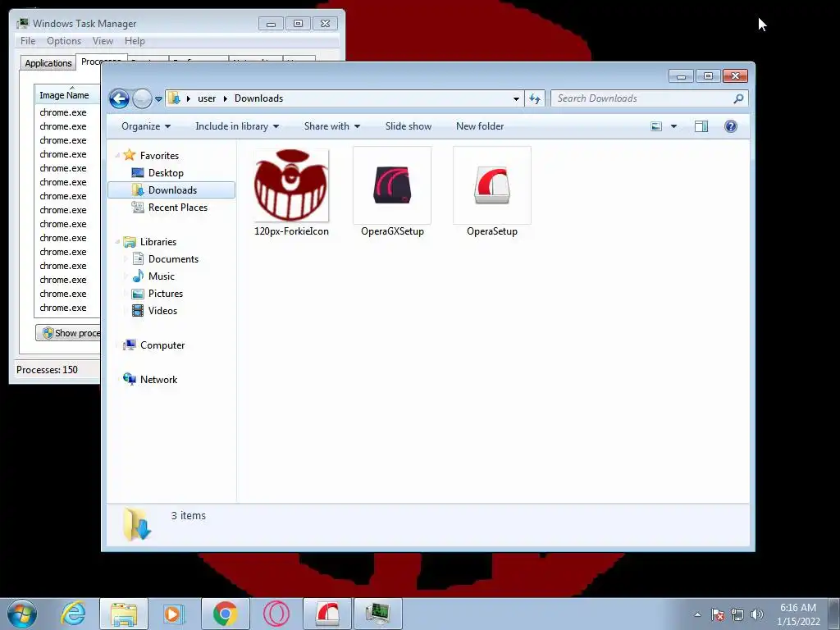Click New folder in the toolbar
This screenshot has height=630, width=840.
(480, 126)
